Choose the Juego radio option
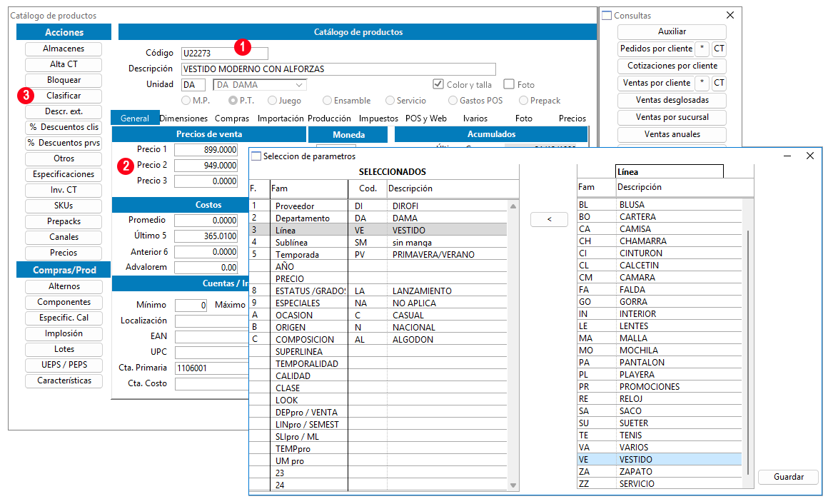Viewport: 833px width, 504px height. [x=272, y=101]
